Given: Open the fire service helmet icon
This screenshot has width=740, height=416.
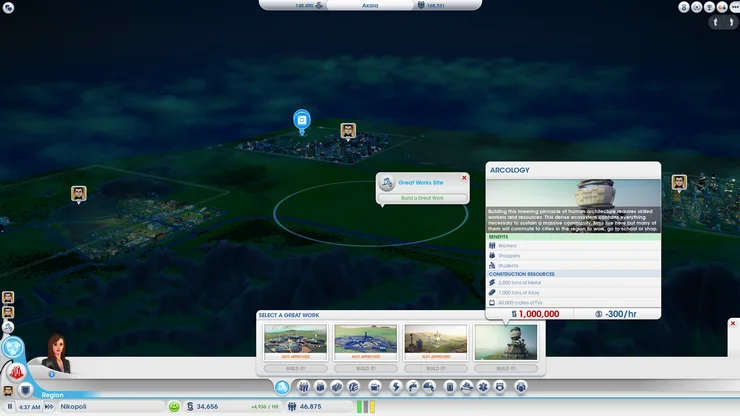Looking at the screenshot, I should point(466,387).
